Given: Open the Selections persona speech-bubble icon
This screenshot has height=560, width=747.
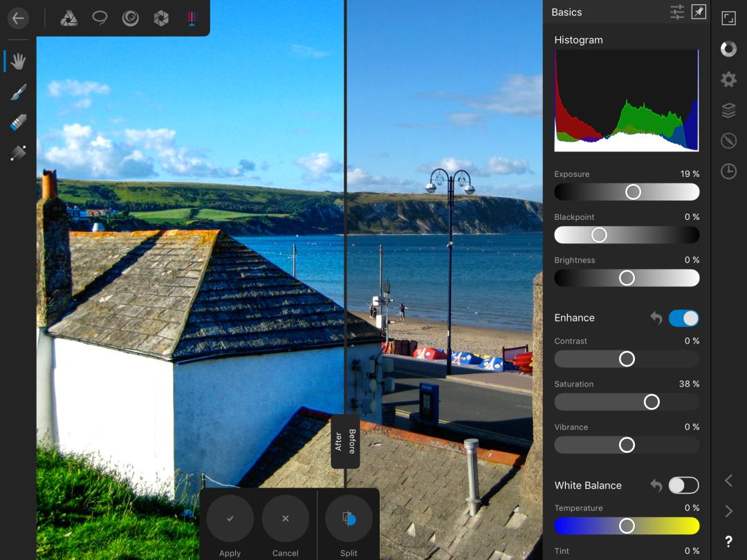Looking at the screenshot, I should point(100,19).
